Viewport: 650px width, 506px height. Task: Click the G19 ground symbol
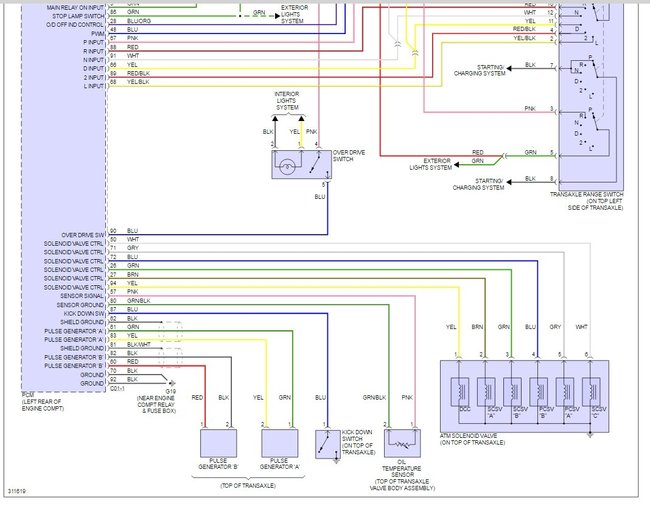click(172, 383)
